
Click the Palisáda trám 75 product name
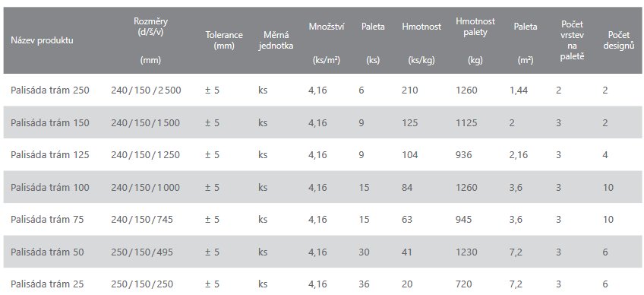(x=47, y=219)
